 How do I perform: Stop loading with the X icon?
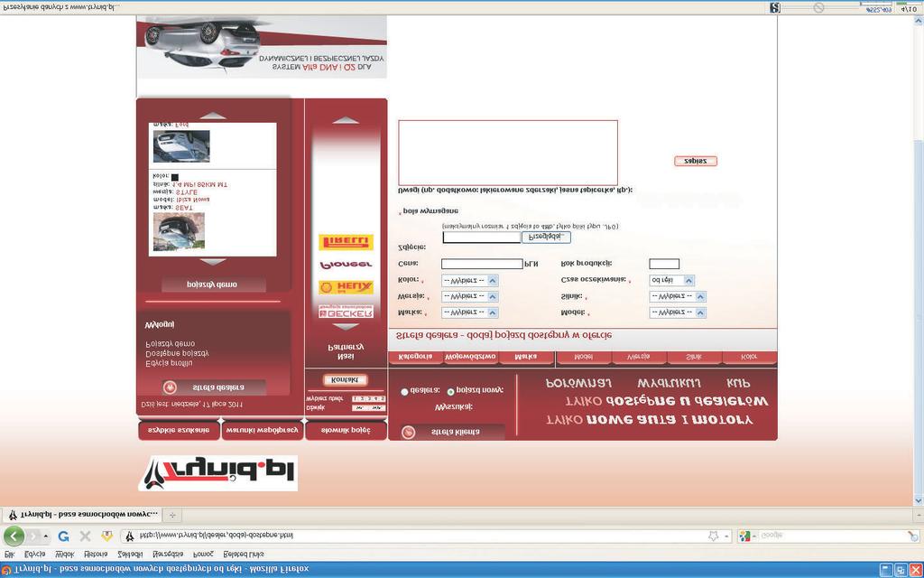coord(85,536)
